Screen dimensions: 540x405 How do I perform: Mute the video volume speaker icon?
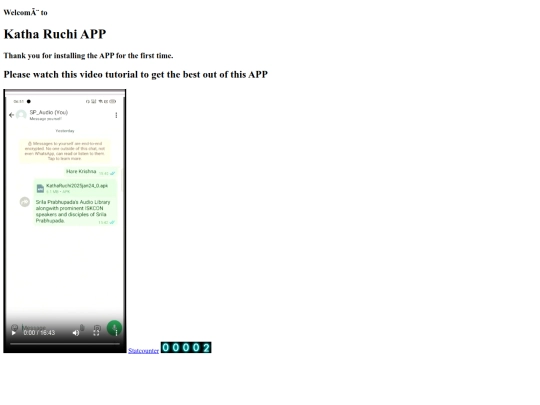pyautogui.click(x=76, y=333)
